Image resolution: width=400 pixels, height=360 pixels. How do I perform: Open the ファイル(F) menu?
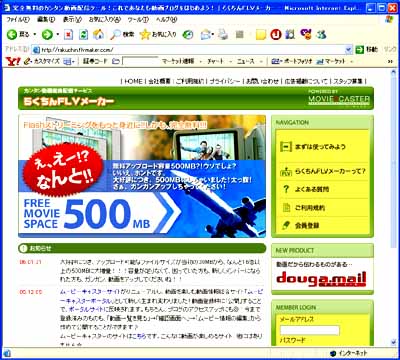pyautogui.click(x=18, y=19)
